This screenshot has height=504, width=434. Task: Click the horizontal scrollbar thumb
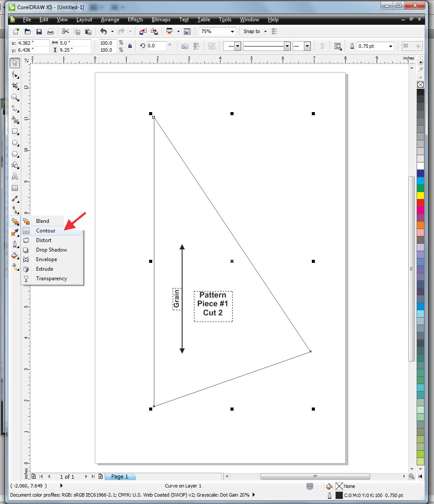pos(315,476)
